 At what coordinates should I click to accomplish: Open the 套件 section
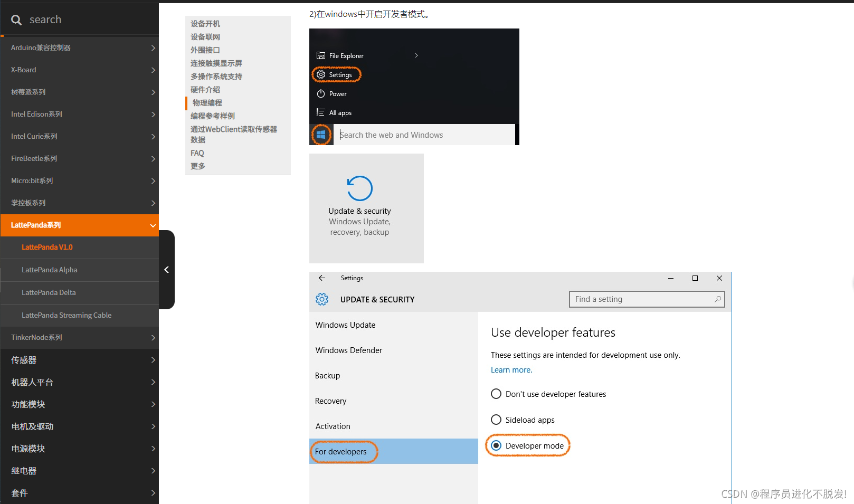pos(79,493)
